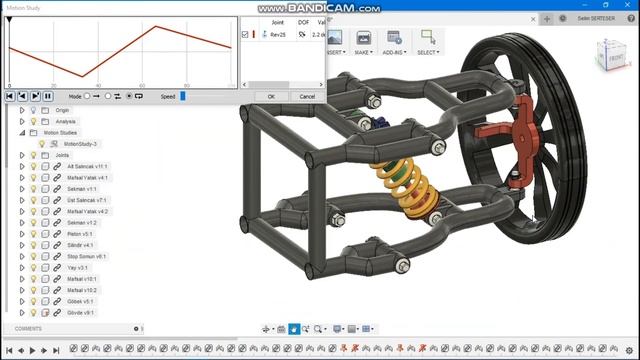Click the Comments panel add button
The image size is (640, 360).
click(136, 329)
